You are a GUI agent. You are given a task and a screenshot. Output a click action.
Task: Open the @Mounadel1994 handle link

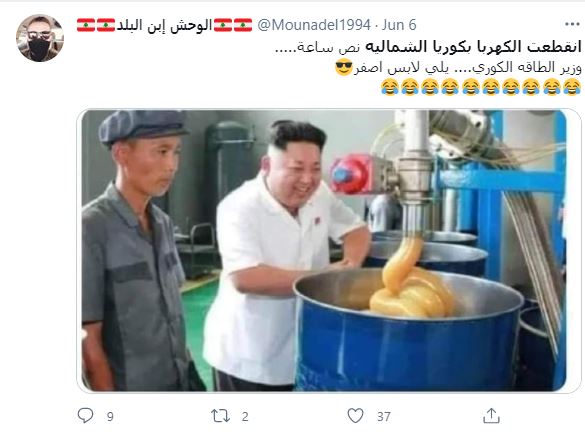(x=314, y=25)
